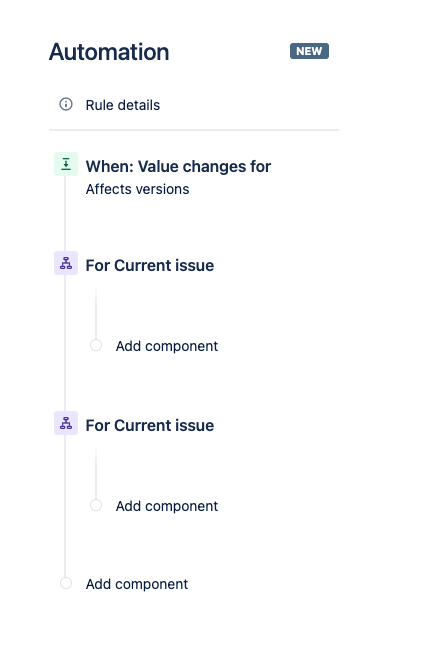Click the nested connector line under second branch
Screen dimensions: 444x661
(x=96, y=472)
